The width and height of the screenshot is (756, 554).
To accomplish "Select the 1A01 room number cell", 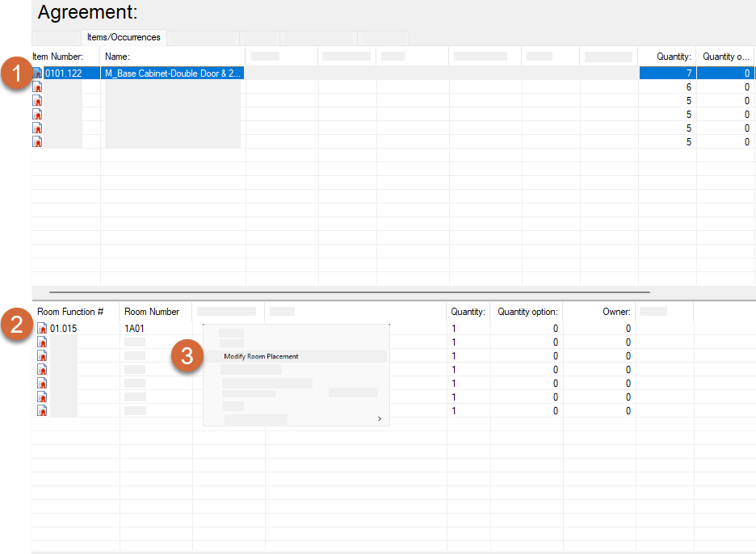I will tap(134, 329).
